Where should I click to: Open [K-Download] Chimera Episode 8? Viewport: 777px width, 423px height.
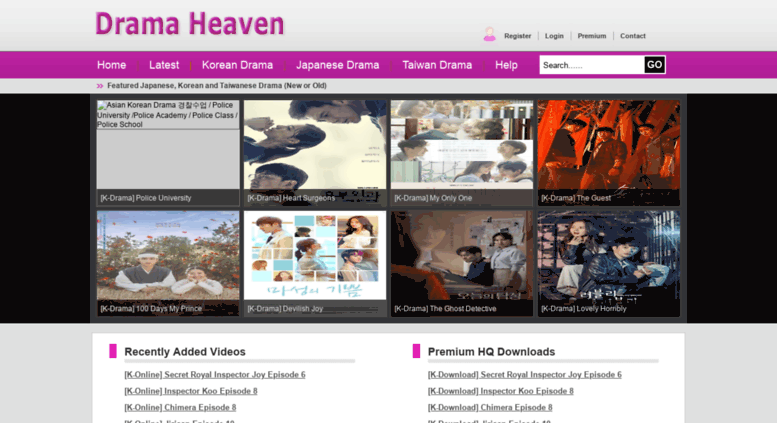point(490,407)
